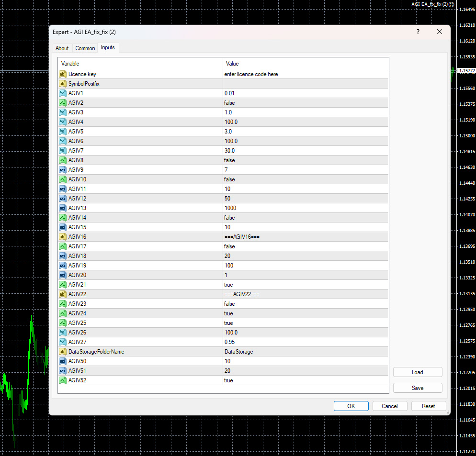Viewport: 476px width, 456px height.
Task: Select the AGIV10 false value cell
Action: pyautogui.click(x=306, y=179)
